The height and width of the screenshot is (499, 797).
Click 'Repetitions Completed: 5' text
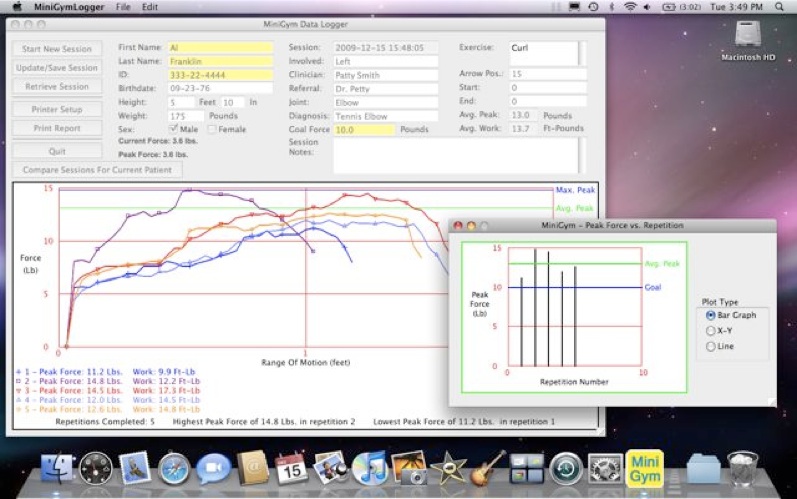pos(105,422)
